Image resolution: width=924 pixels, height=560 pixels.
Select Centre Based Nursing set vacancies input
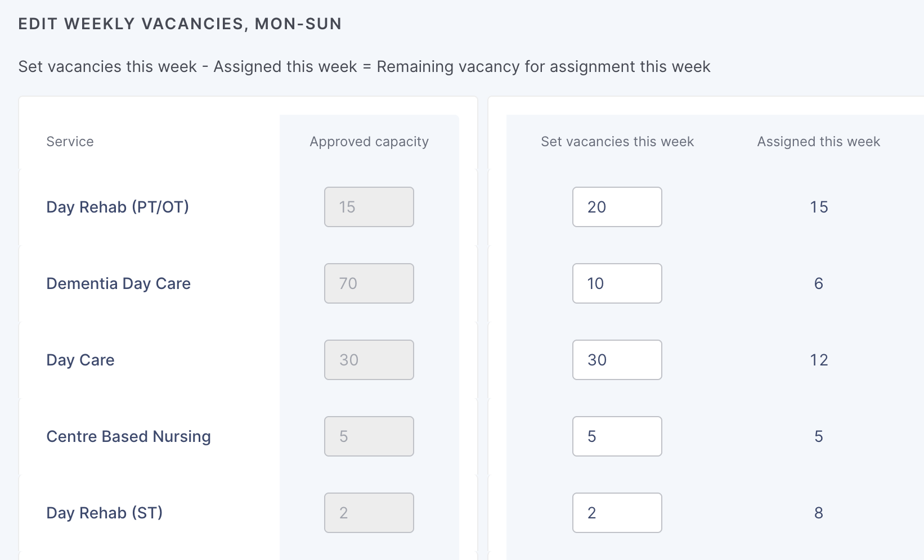coord(617,436)
